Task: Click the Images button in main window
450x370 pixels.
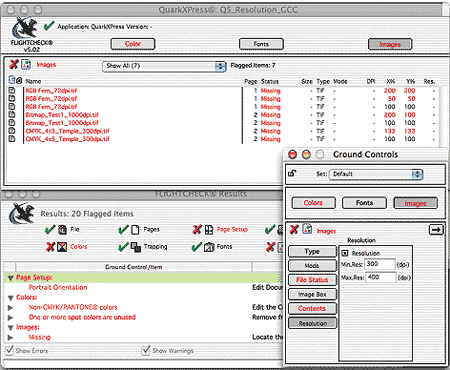Action: 390,44
